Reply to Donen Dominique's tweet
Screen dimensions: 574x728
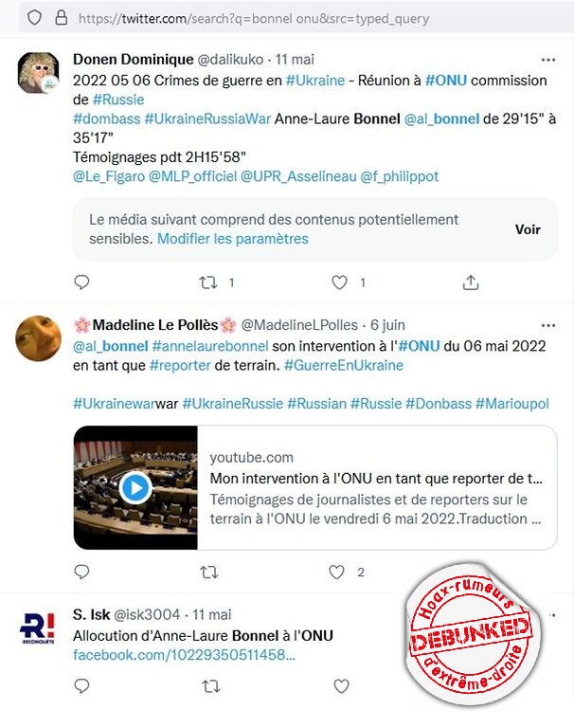[81, 282]
